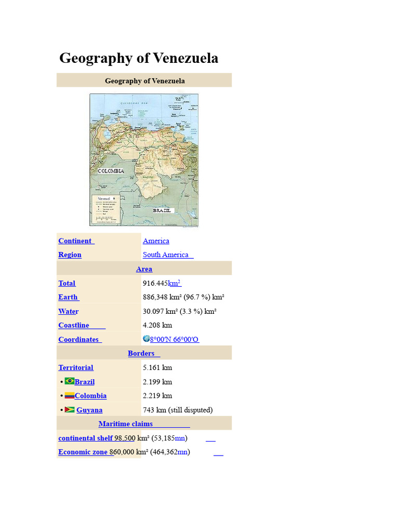Click the Territorial link

[76, 368]
